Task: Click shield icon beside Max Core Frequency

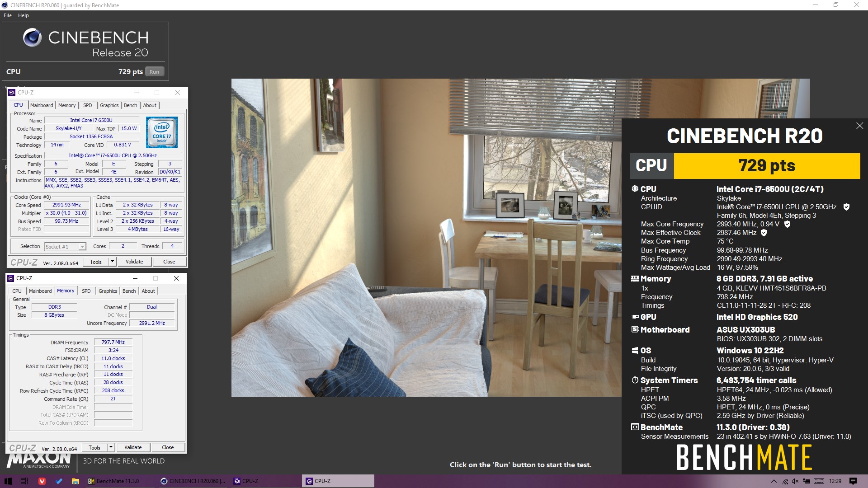Action: [787, 224]
